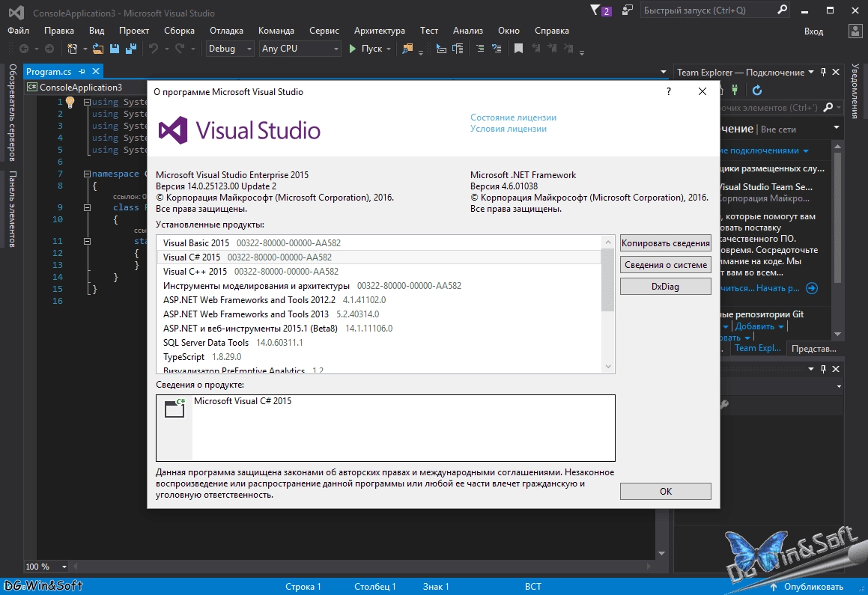This screenshot has height=595, width=868.
Task: Pin the Program.cs tab
Action: coord(82,71)
